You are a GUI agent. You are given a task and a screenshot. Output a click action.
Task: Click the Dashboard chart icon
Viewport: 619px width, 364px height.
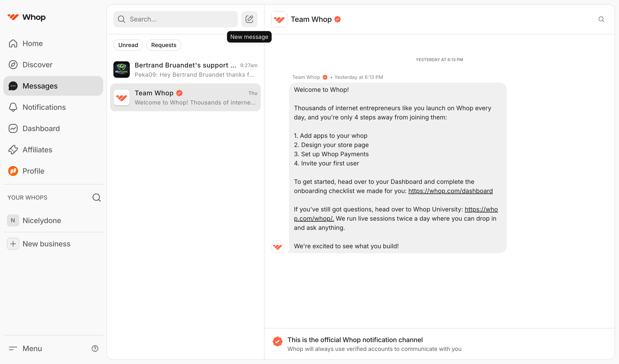coord(13,128)
